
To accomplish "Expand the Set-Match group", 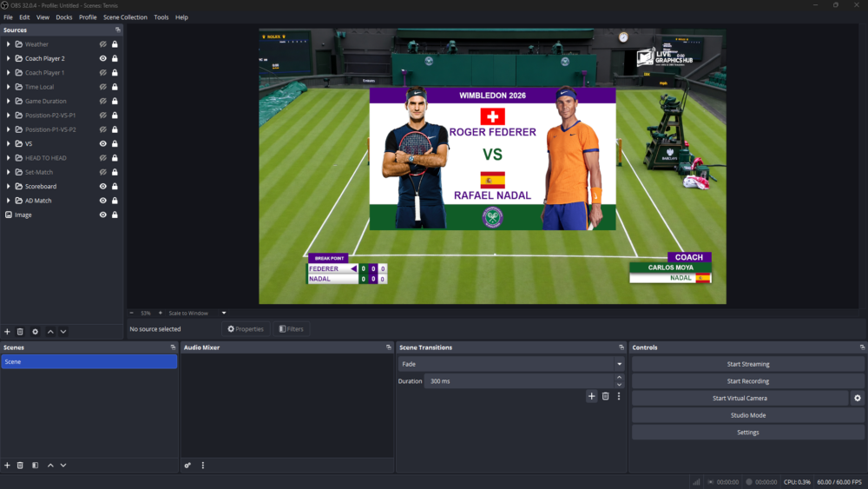I will [9, 172].
